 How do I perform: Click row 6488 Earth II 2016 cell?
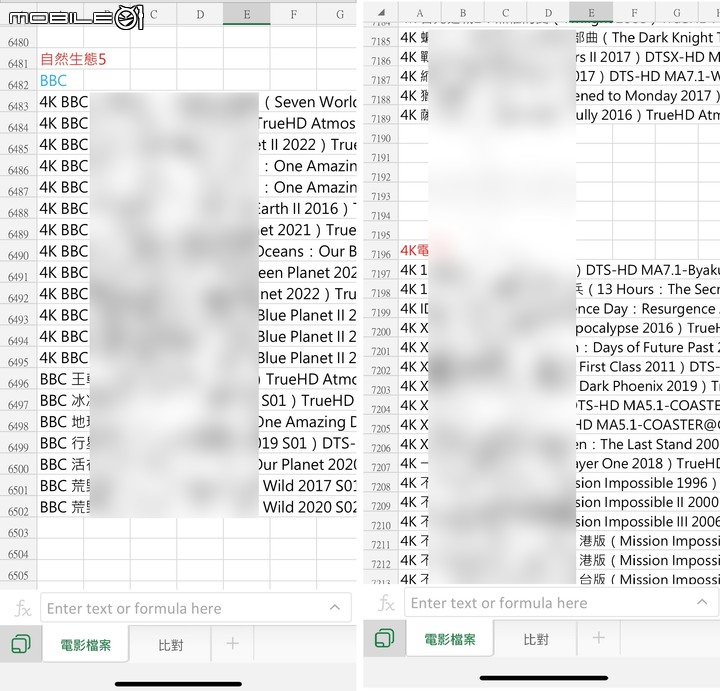tap(307, 208)
